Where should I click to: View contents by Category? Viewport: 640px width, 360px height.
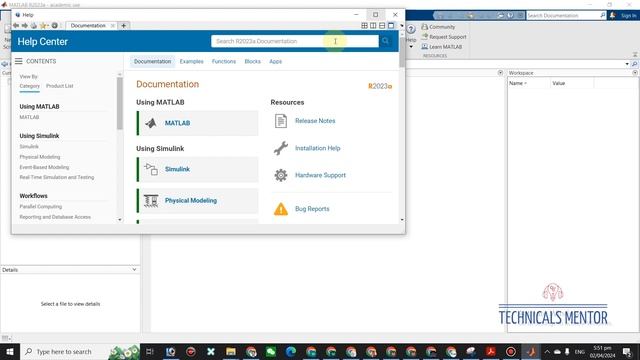pyautogui.click(x=29, y=86)
